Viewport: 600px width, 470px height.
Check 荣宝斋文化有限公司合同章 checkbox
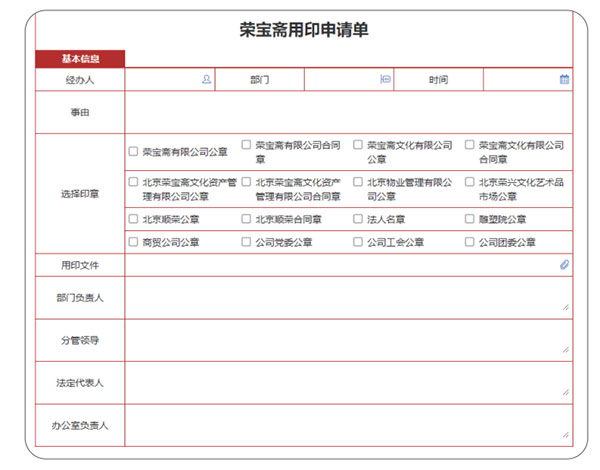(470, 145)
